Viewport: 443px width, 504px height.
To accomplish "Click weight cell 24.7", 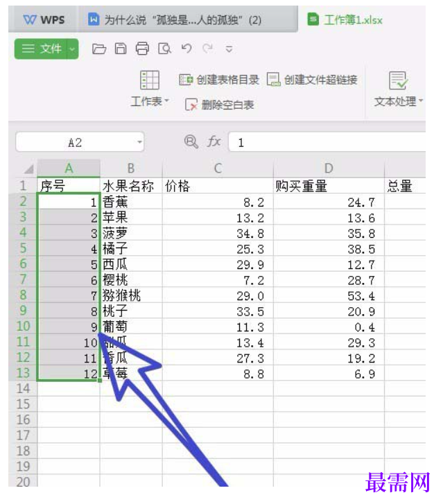I will [329, 202].
